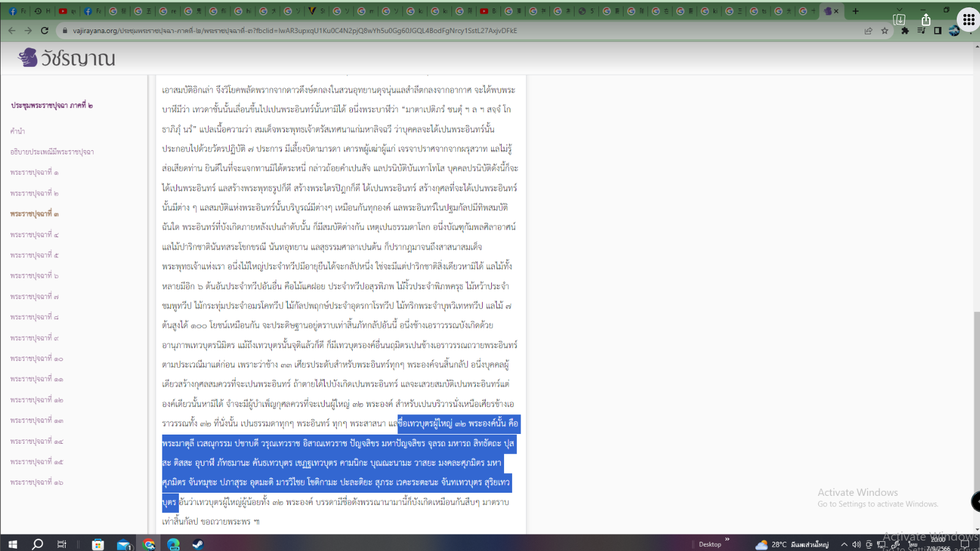This screenshot has height=551, width=980.
Task: Launch Microsoft Store from taskbar
Action: 97,544
